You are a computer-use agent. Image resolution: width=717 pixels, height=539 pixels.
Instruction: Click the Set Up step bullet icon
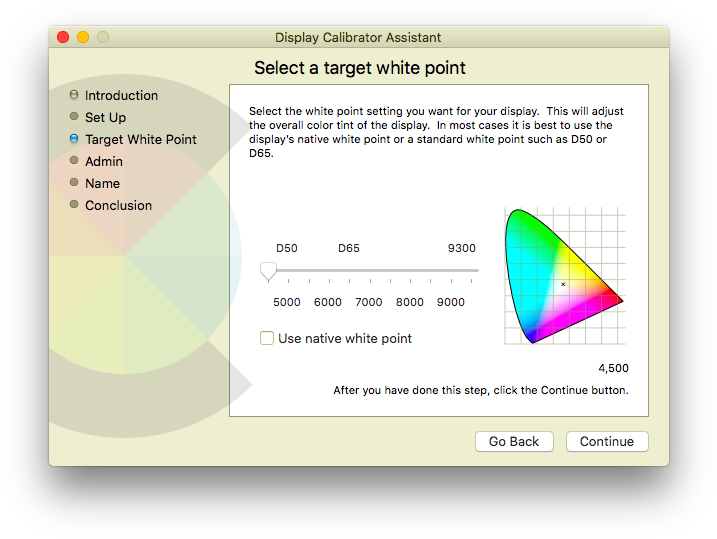point(74,117)
